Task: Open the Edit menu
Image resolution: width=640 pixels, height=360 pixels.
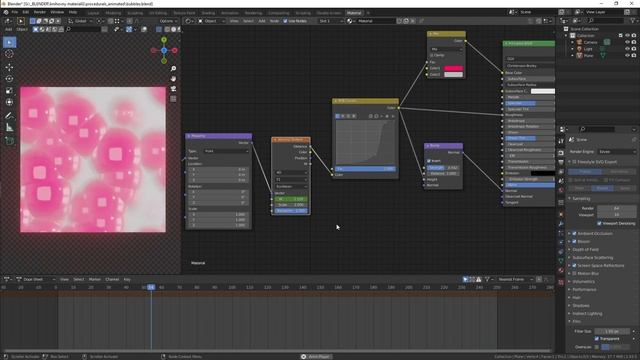Action: (26, 12)
